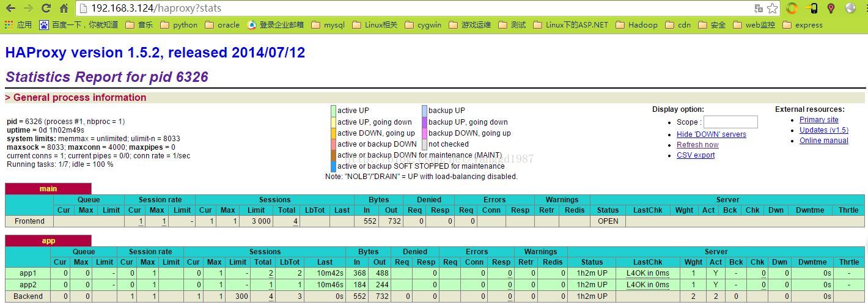Click the app1 'L4OK in 0ms' check result
Image resolution: width=868 pixels, height=305 pixels.
pos(648,273)
